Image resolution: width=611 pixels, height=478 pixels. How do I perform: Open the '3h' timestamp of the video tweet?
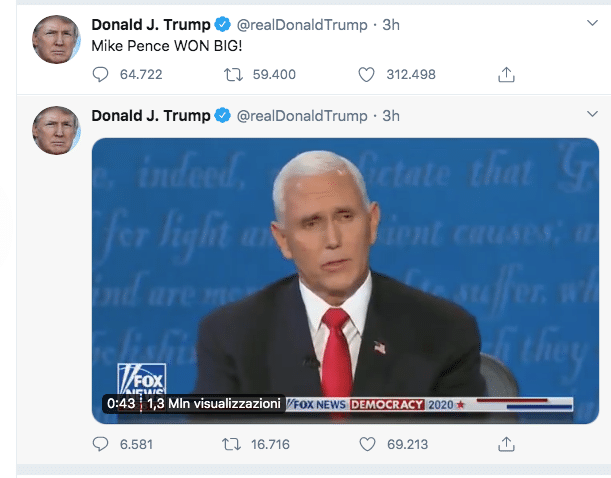391,116
